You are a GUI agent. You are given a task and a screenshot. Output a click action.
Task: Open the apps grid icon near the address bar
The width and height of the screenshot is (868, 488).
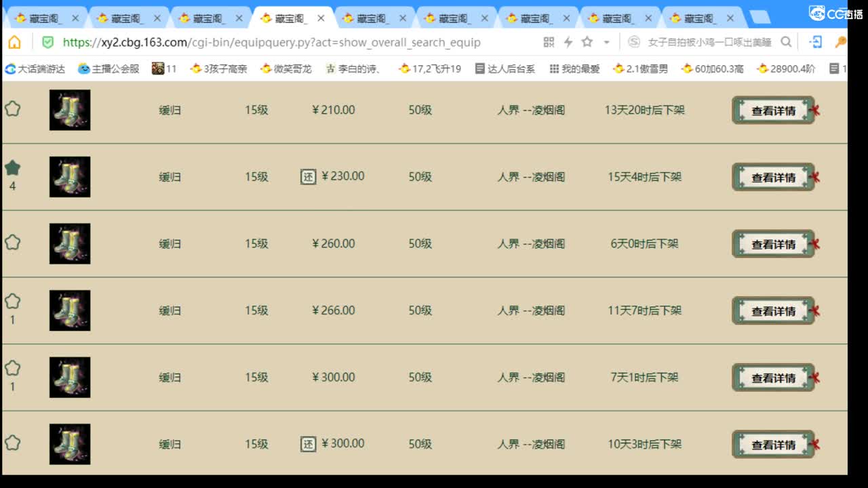pyautogui.click(x=549, y=42)
